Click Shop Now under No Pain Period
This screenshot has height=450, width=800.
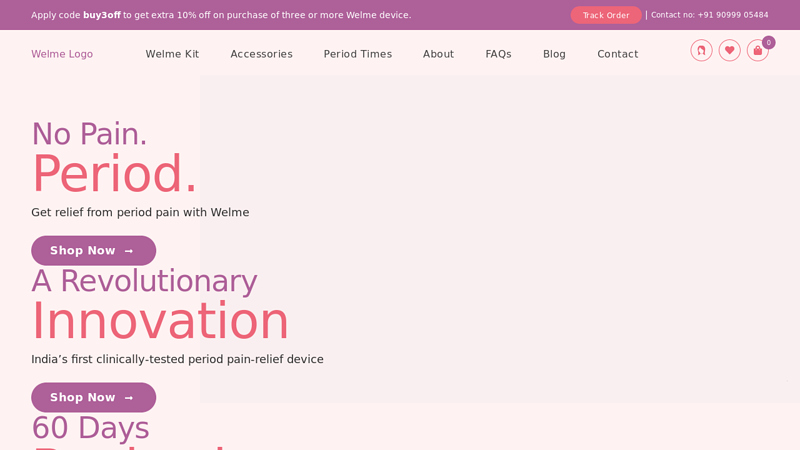point(93,251)
